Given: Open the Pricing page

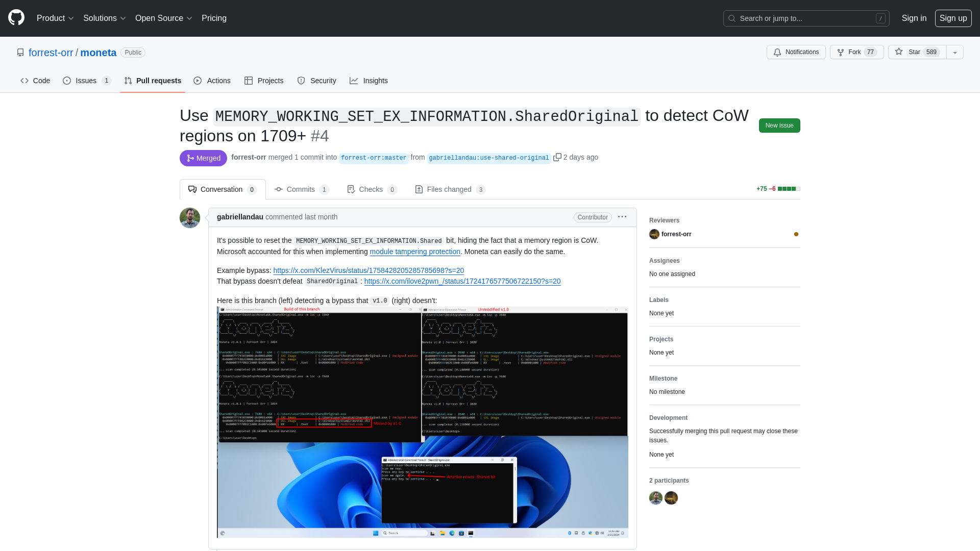Looking at the screenshot, I should click(214, 18).
